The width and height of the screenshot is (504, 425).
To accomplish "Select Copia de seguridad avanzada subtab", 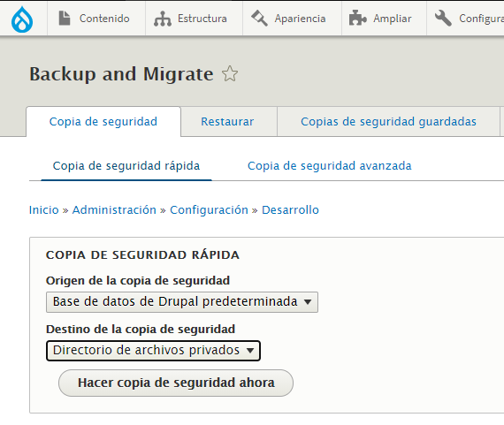I will [x=330, y=166].
